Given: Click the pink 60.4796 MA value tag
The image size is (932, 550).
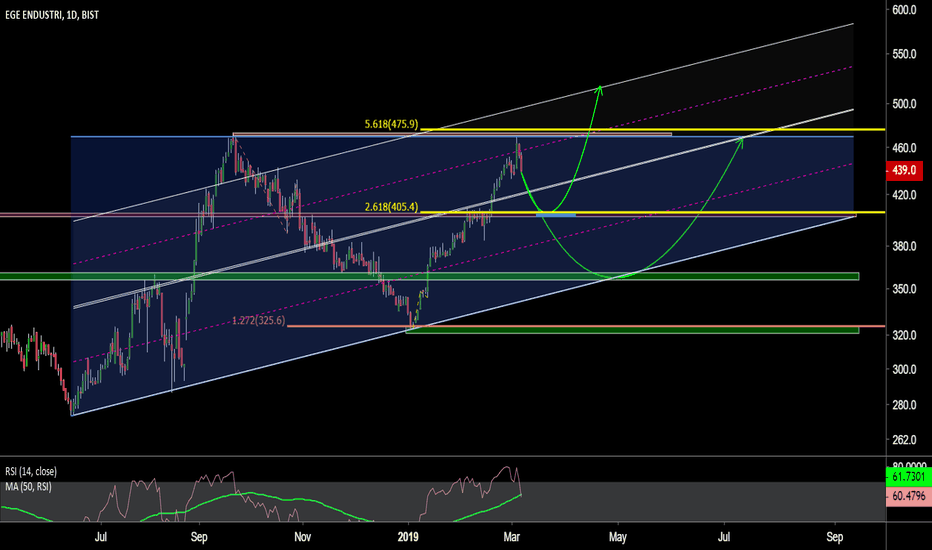Looking at the screenshot, I should [908, 496].
